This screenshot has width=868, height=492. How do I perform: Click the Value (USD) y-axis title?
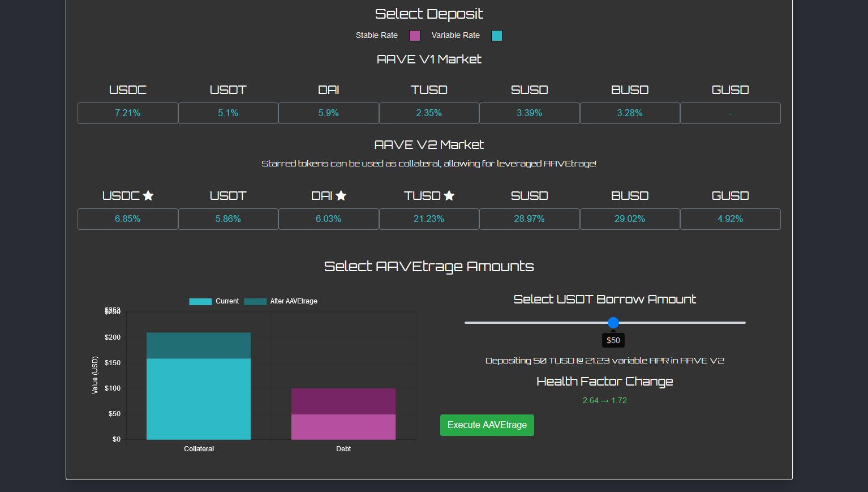coord(95,375)
